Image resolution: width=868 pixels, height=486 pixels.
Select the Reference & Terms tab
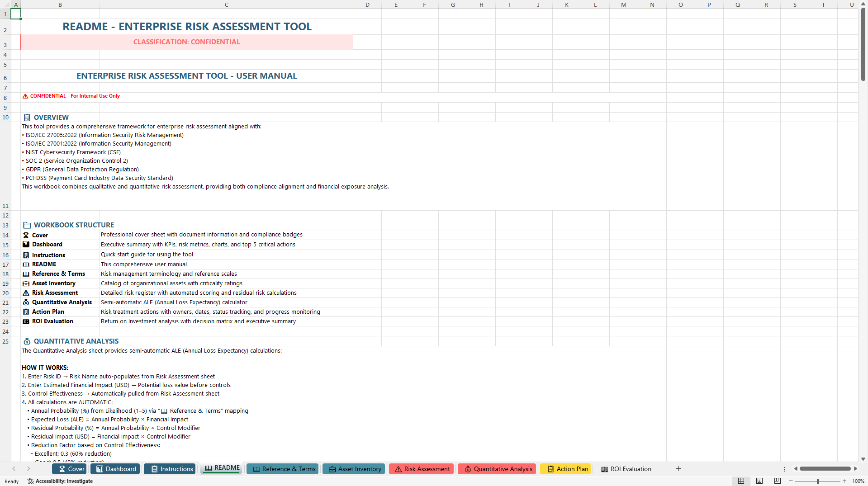point(283,469)
